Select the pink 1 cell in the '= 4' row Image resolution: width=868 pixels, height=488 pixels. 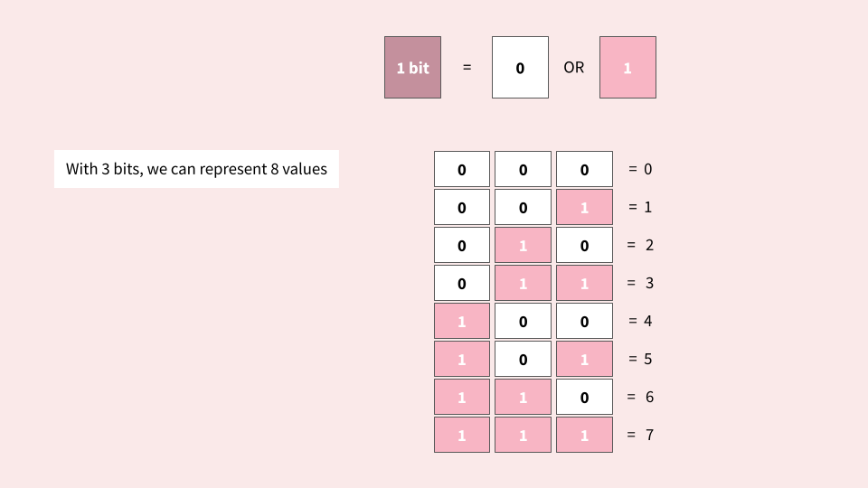pos(462,321)
